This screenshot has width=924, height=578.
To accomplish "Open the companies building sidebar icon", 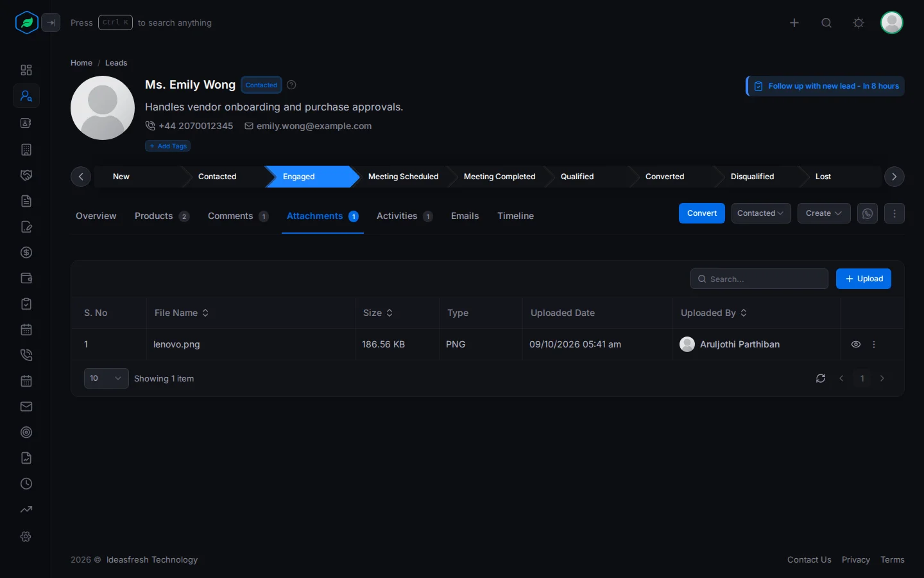I will pos(26,150).
